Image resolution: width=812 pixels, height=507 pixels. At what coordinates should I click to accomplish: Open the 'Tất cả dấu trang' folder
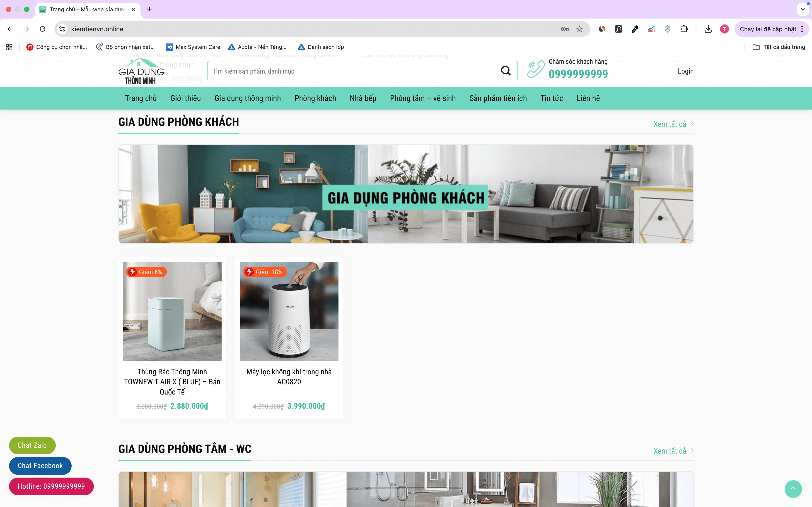(x=779, y=47)
